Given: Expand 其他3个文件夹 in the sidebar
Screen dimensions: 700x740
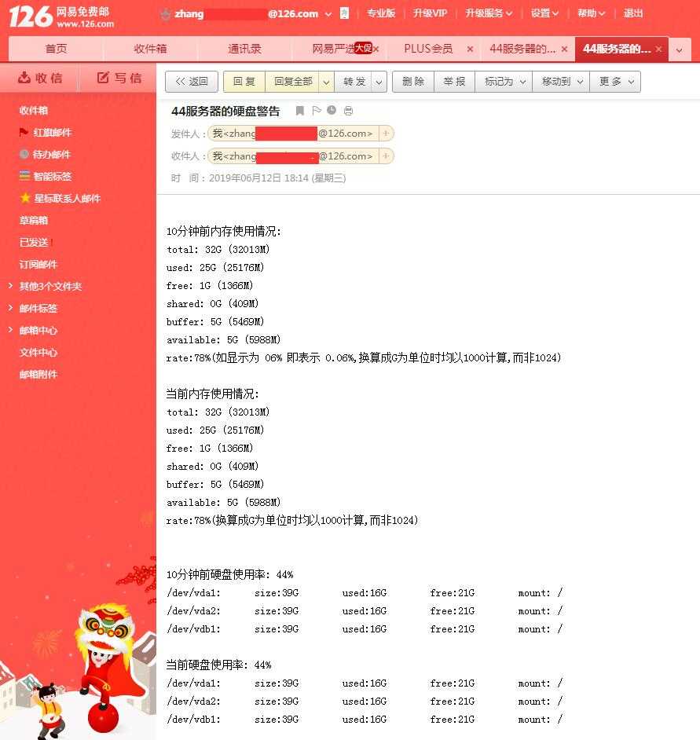Looking at the screenshot, I should coord(11,286).
